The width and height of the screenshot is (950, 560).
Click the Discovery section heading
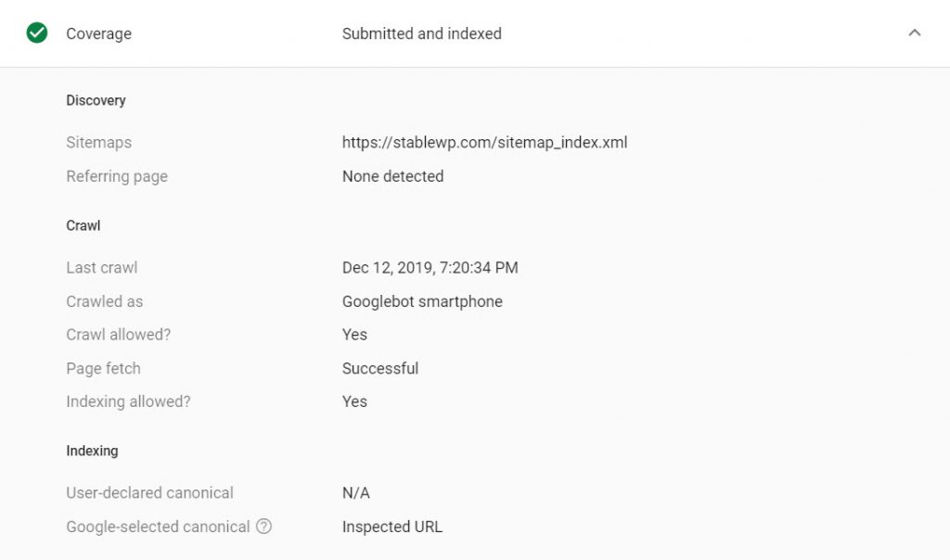tap(96, 100)
